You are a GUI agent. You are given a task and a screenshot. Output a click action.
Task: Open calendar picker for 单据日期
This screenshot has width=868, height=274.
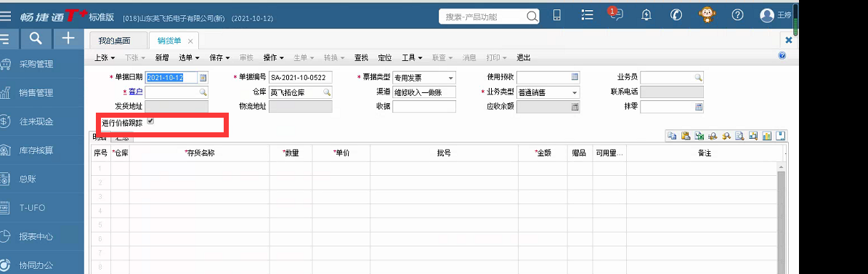click(x=203, y=78)
